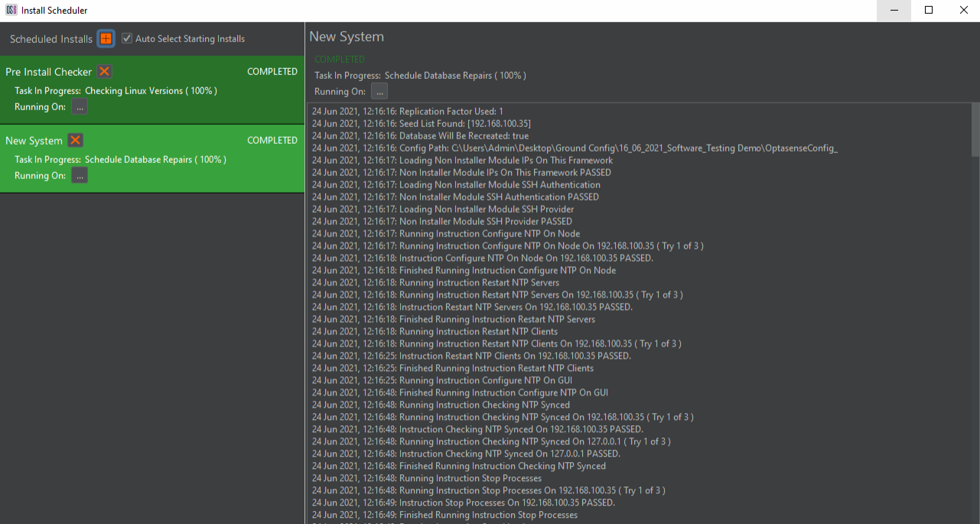Remove the Pre Install Checker using its X icon
Image resolution: width=980 pixels, height=524 pixels.
click(x=104, y=71)
